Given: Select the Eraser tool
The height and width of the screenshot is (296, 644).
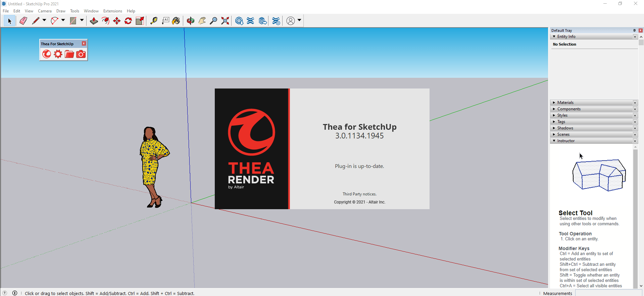Looking at the screenshot, I should (23, 21).
